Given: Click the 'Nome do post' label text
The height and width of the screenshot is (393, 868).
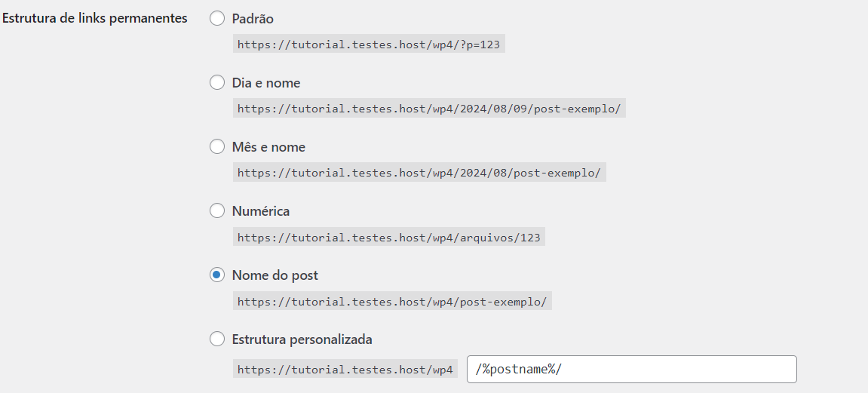Looking at the screenshot, I should coord(275,275).
